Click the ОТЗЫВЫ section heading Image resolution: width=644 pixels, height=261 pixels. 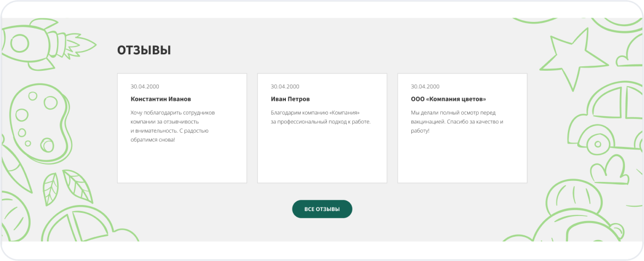click(x=144, y=50)
